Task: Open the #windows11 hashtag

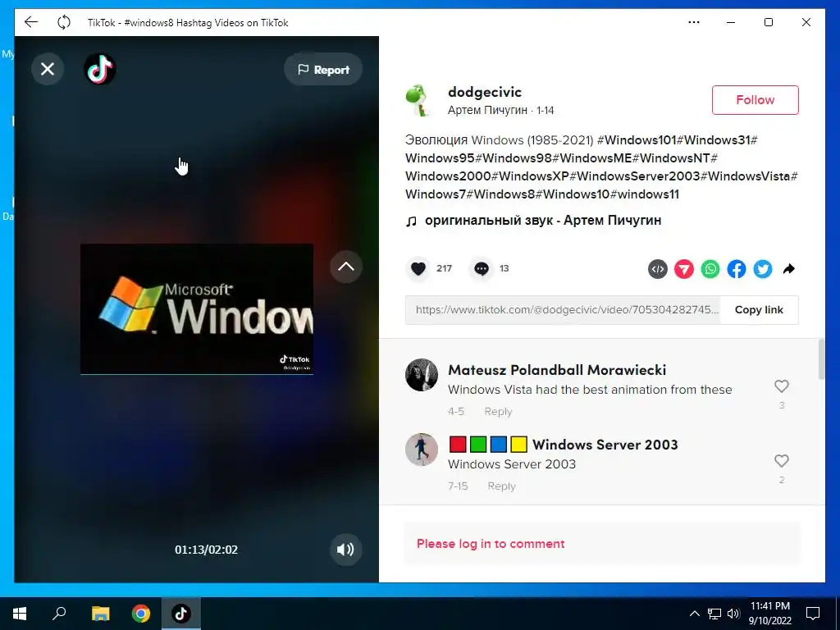Action: pyautogui.click(x=645, y=194)
